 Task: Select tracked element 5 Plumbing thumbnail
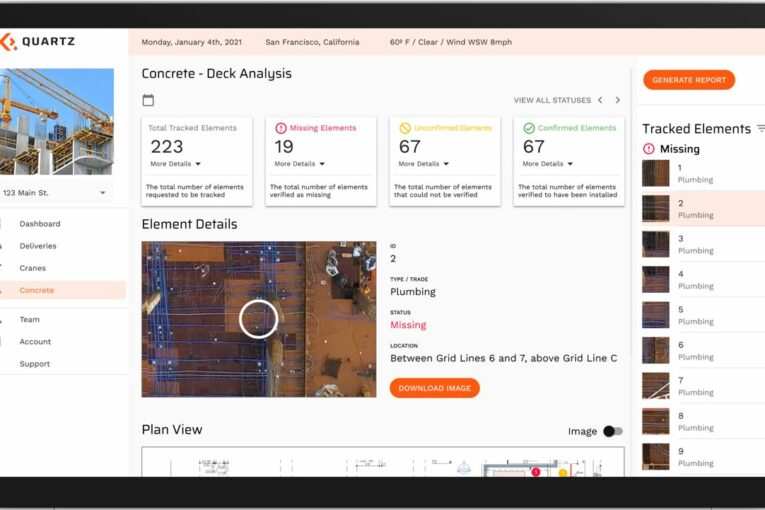click(656, 315)
